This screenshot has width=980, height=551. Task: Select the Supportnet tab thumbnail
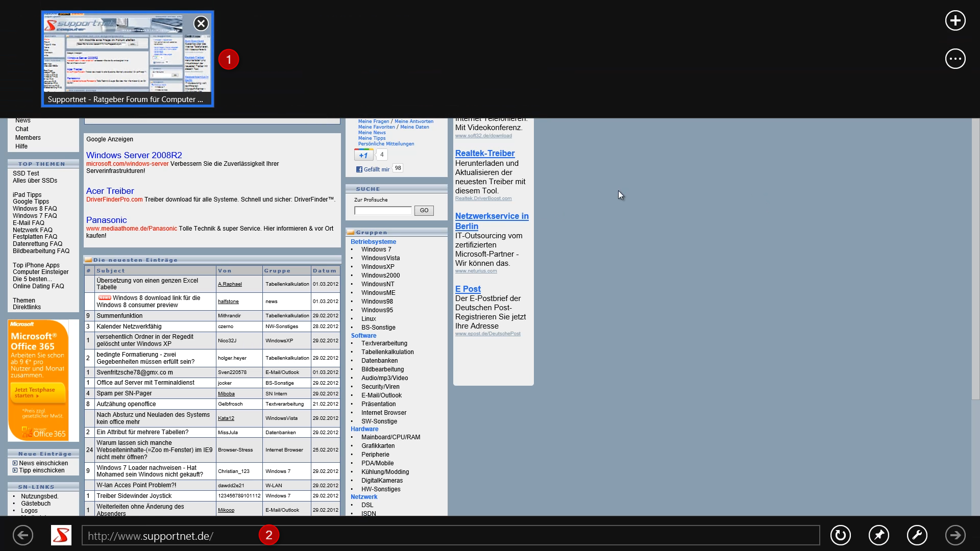[x=128, y=59]
